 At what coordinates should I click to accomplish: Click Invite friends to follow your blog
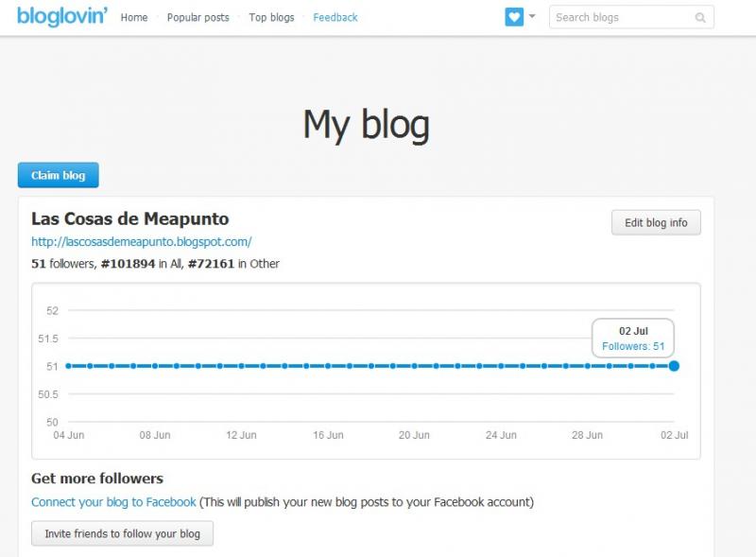point(122,533)
